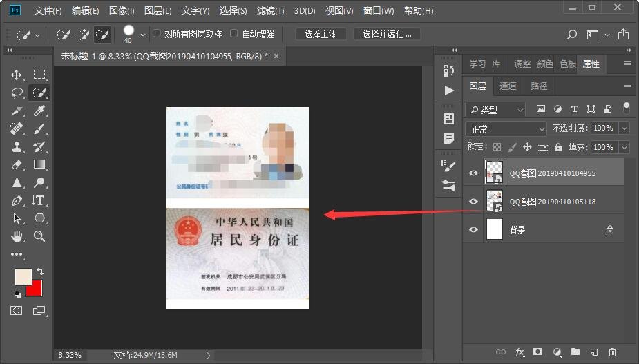This screenshot has height=364, width=639.
Task: Open the brush preset picker dropdown
Action: (x=142, y=35)
